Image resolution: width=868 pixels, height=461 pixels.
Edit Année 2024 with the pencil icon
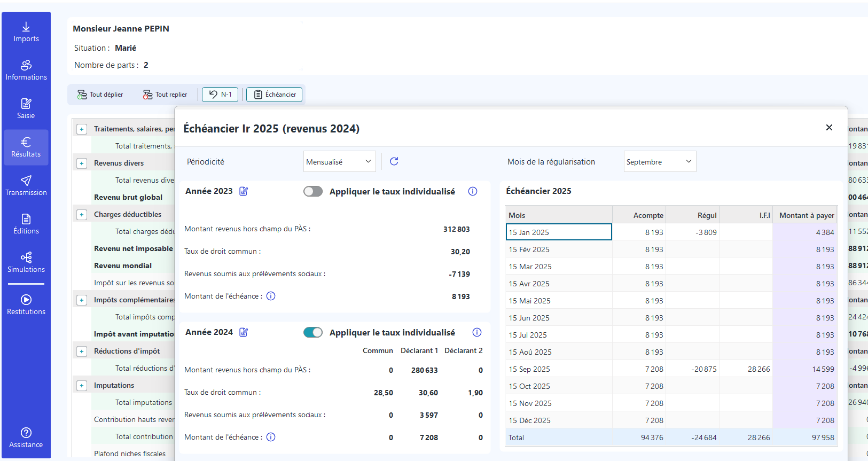(244, 332)
